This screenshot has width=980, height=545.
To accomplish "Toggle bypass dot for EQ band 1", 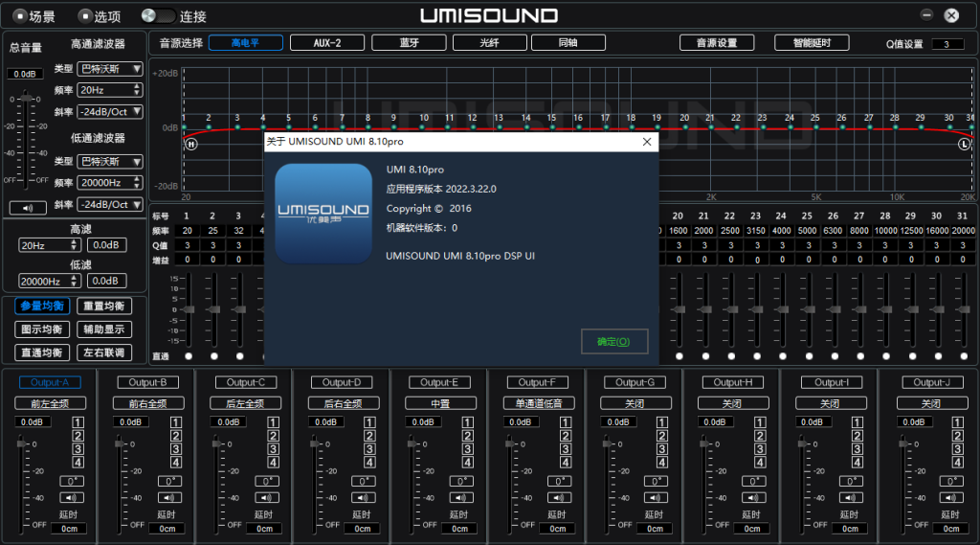I will coord(189,356).
